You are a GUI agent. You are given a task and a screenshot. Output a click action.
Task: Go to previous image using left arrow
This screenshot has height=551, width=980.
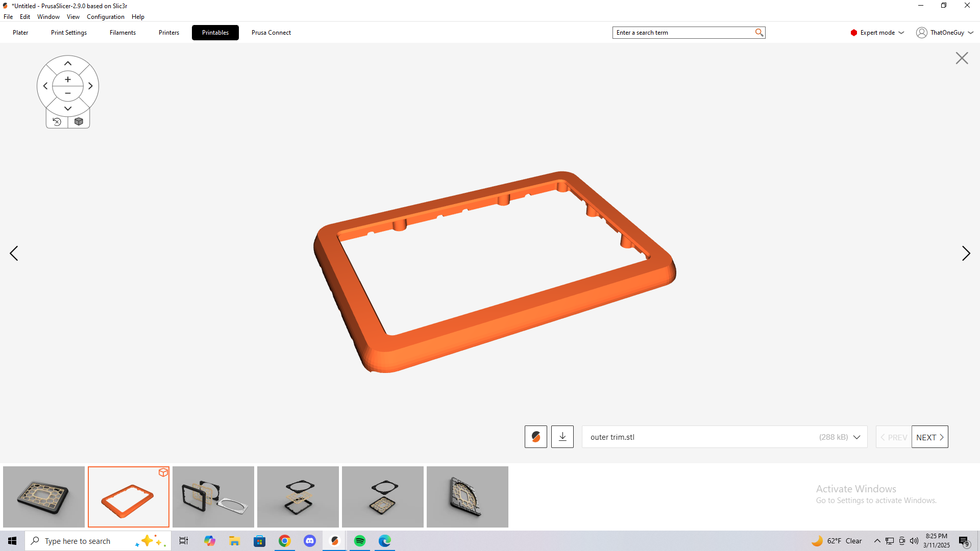(14, 254)
